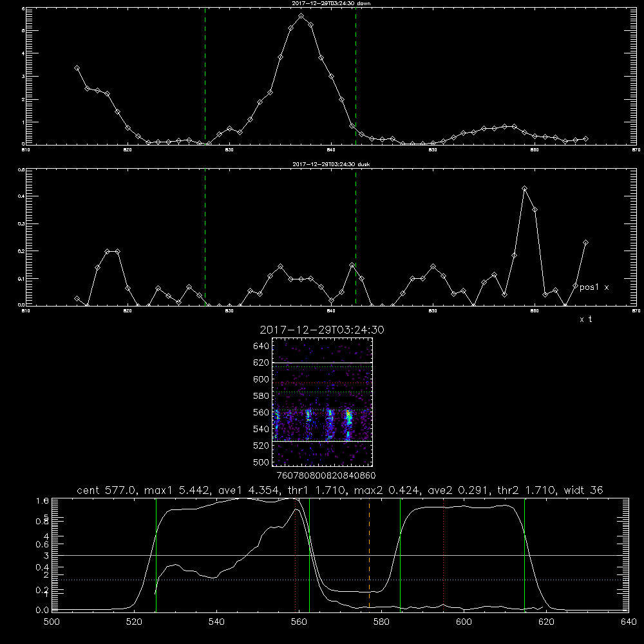
Task: Click the '500' y-axis label beside the heatmap
Action: (x=261, y=462)
